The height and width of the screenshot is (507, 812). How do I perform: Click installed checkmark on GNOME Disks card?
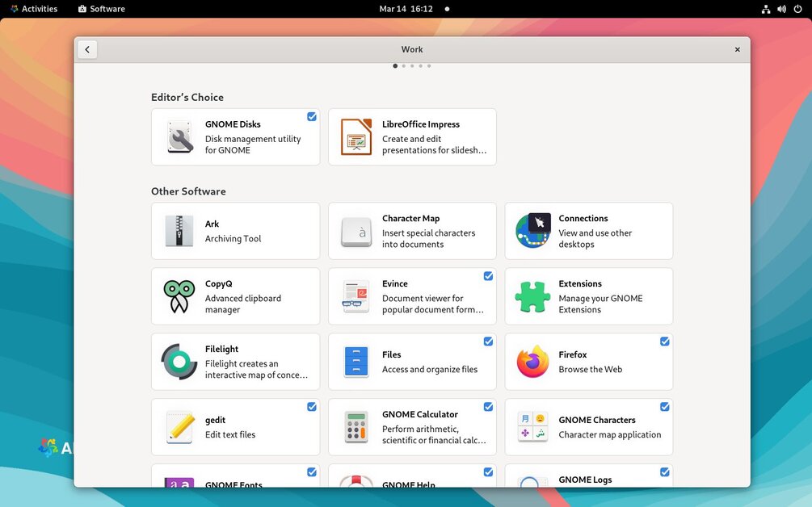[312, 116]
